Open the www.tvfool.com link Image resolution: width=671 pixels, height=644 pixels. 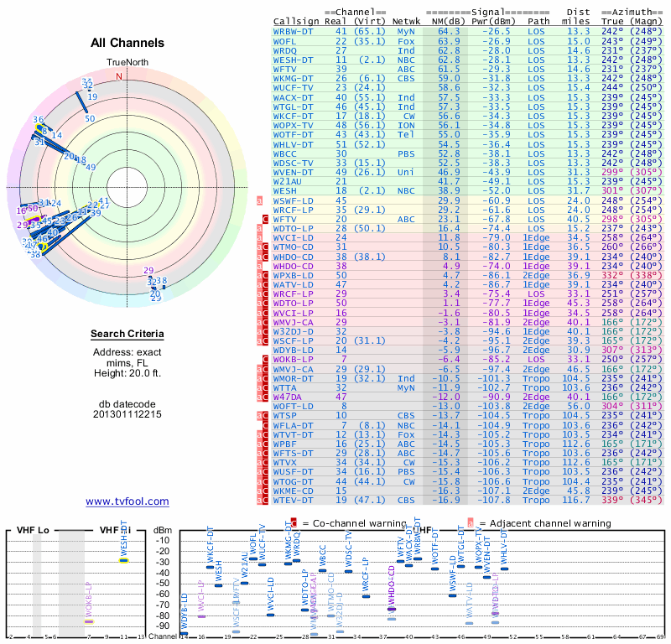127,501
